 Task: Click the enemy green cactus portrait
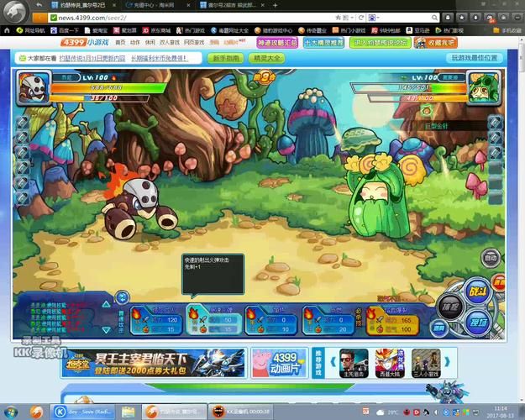(484, 87)
